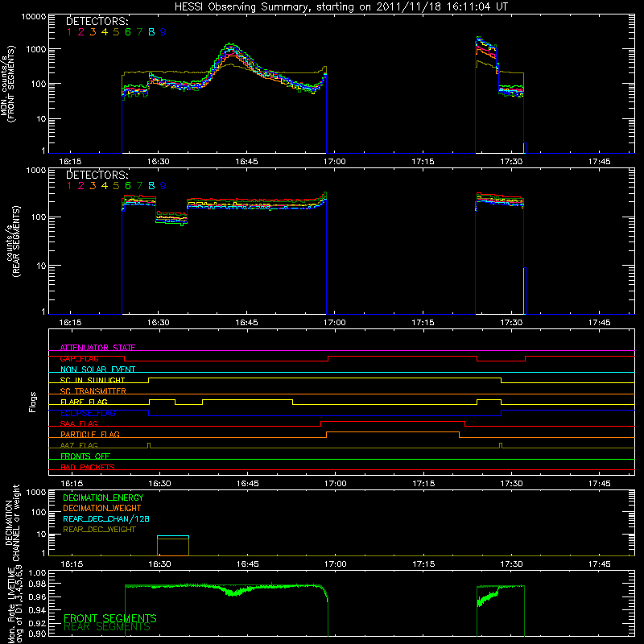Select DETECTORS: label in rear segments panel
Screen dimensions: 644x644
point(97,175)
